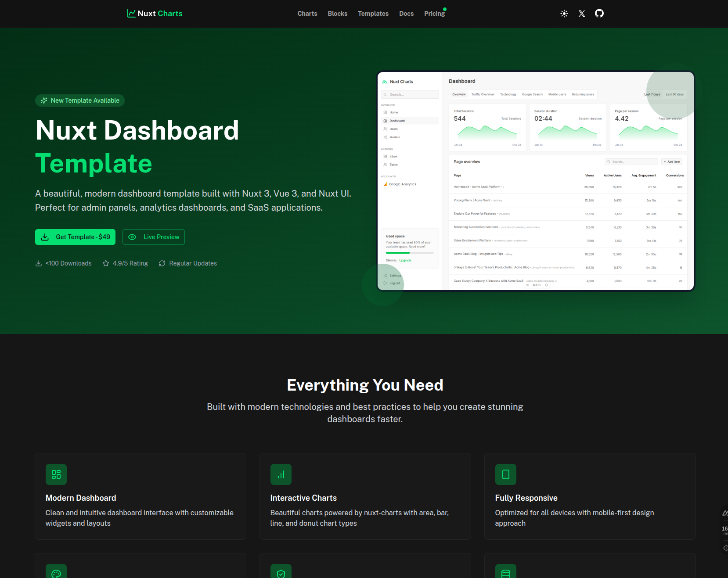Click the New Template Available badge
The image size is (728, 578).
pos(80,101)
